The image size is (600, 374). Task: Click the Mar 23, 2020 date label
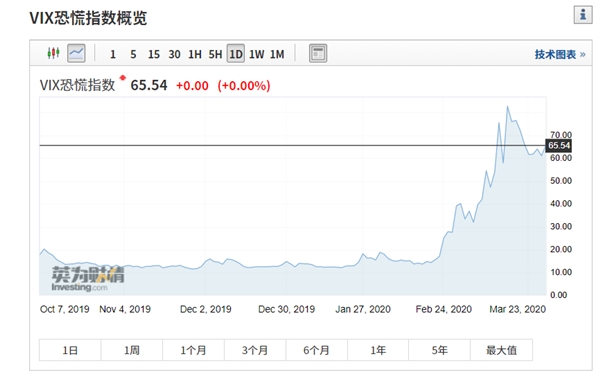pyautogui.click(x=517, y=309)
